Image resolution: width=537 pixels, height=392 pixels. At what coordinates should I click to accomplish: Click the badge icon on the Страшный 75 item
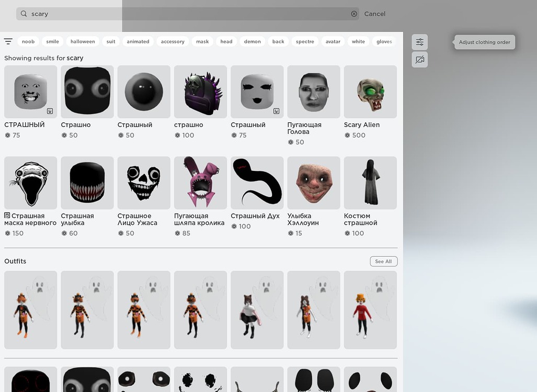[x=276, y=111]
